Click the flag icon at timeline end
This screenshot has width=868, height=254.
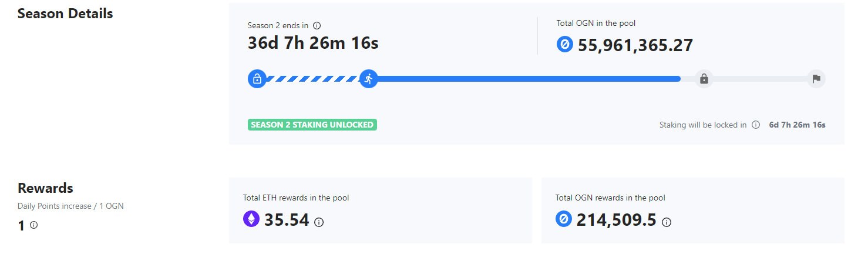click(x=816, y=79)
